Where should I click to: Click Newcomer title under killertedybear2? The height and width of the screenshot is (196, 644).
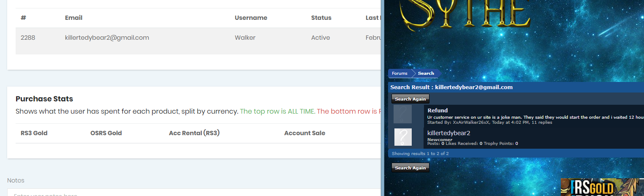click(440, 139)
